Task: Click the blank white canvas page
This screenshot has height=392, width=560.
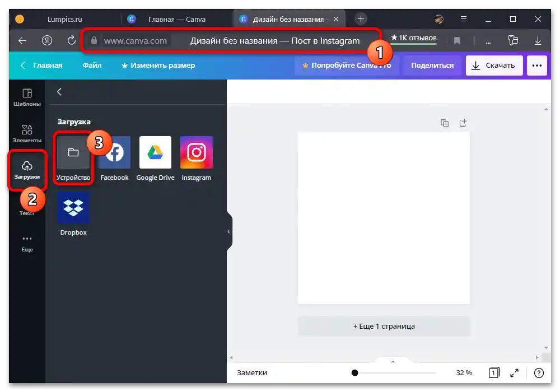Action: (384, 218)
